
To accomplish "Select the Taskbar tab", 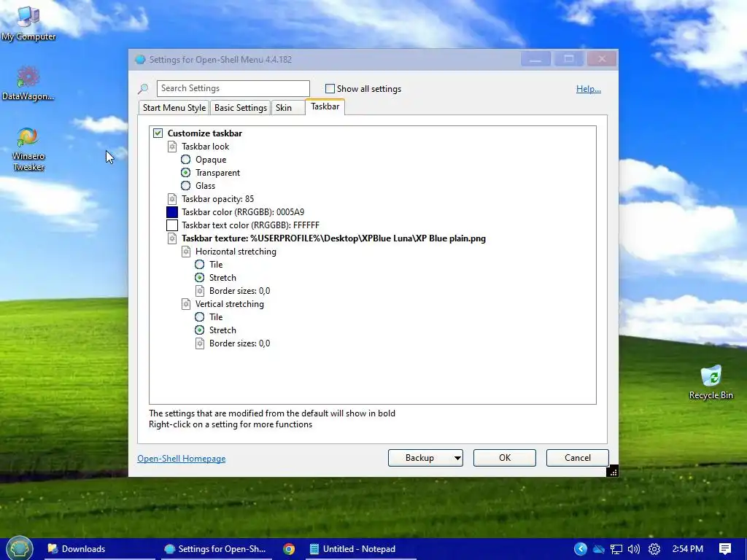I will point(325,106).
